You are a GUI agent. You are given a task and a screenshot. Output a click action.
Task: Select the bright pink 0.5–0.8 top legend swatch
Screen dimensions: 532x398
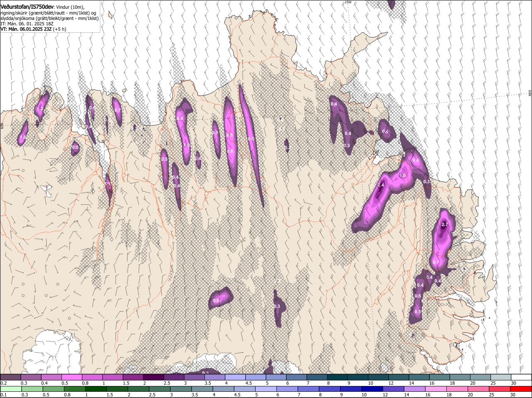72,377
